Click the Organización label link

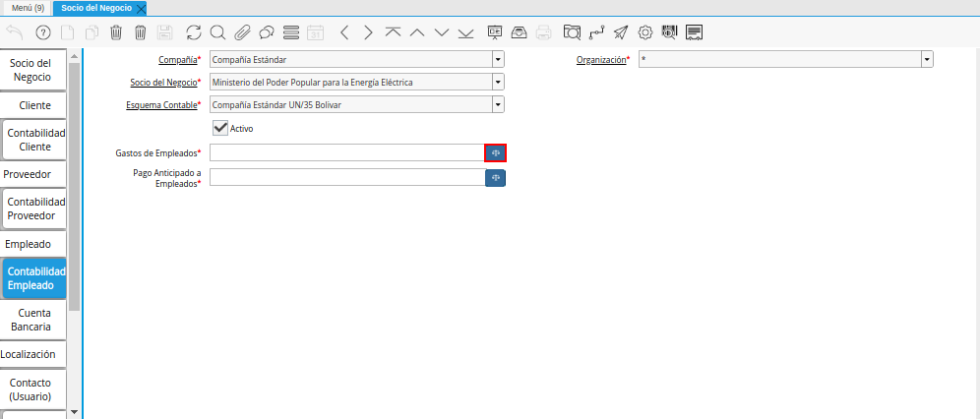click(x=601, y=60)
